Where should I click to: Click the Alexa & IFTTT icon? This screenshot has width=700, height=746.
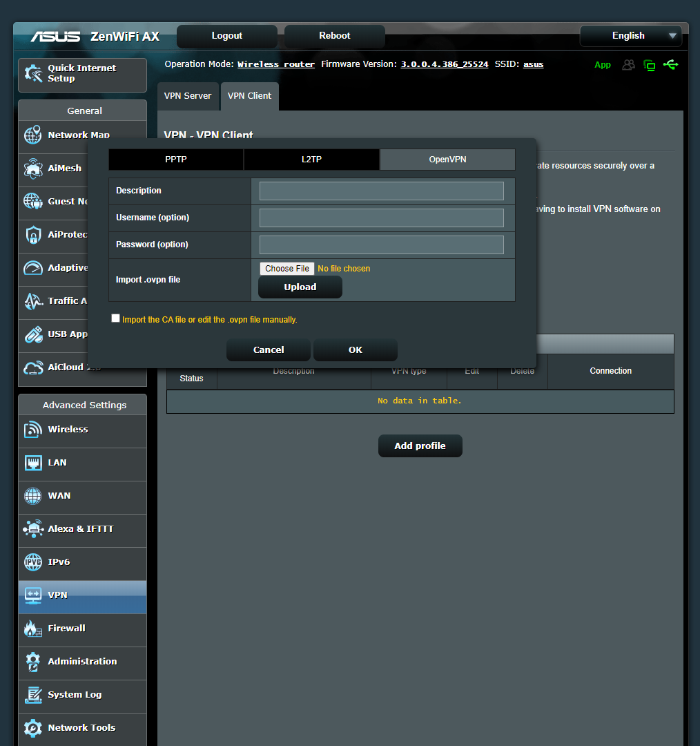coord(33,529)
